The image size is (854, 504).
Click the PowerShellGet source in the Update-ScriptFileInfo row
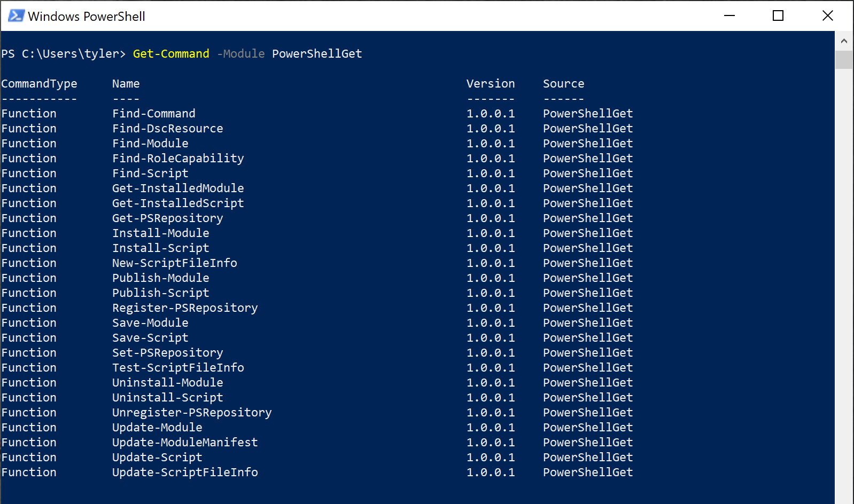(x=588, y=472)
